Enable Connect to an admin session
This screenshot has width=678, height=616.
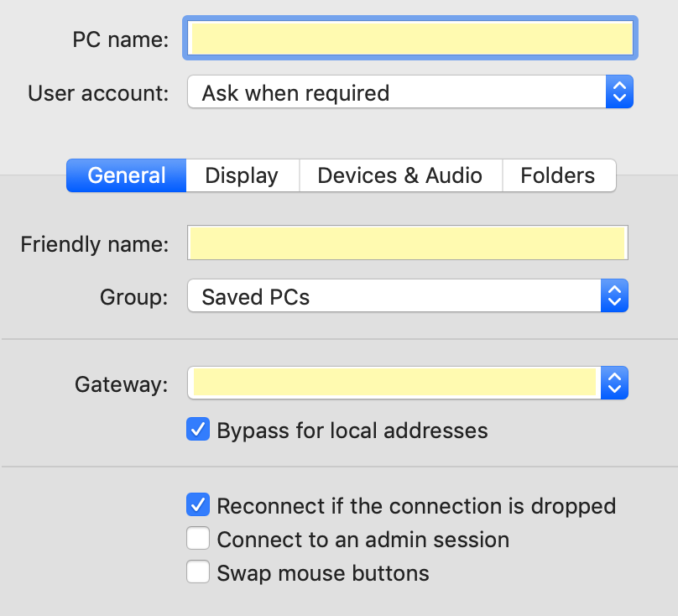pyautogui.click(x=198, y=538)
